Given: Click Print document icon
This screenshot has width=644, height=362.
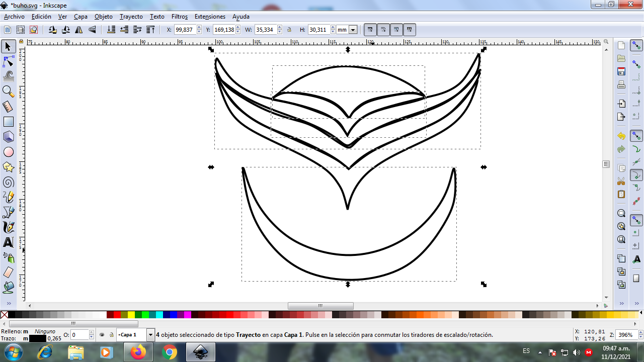Looking at the screenshot, I should pos(621,84).
